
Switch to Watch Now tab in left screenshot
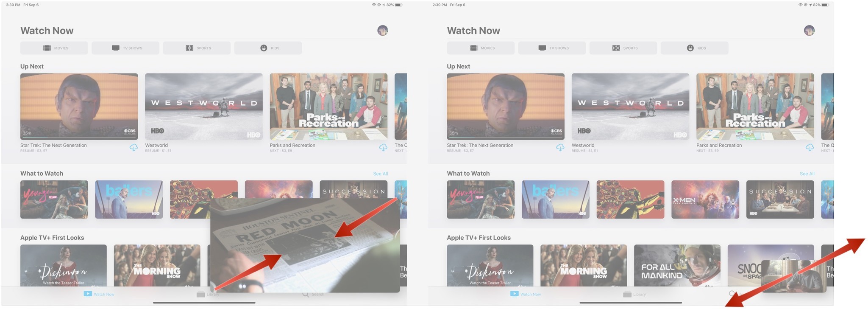[x=99, y=294]
